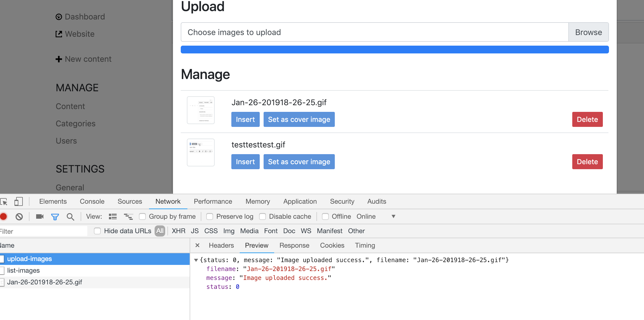Image resolution: width=644 pixels, height=320 pixels.
Task: Stop network recording with red button
Action: click(4, 216)
